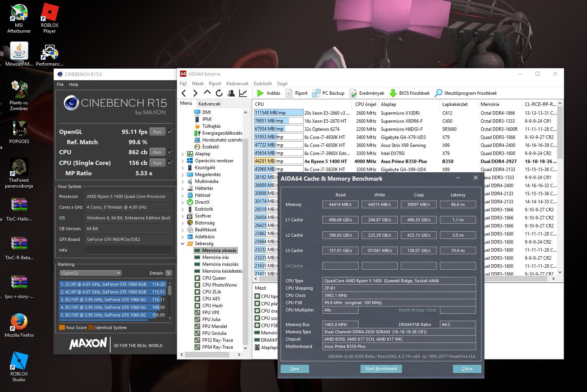Open MSI Afterburner desktop icon
This screenshot has width=587, height=392.
pos(19,18)
